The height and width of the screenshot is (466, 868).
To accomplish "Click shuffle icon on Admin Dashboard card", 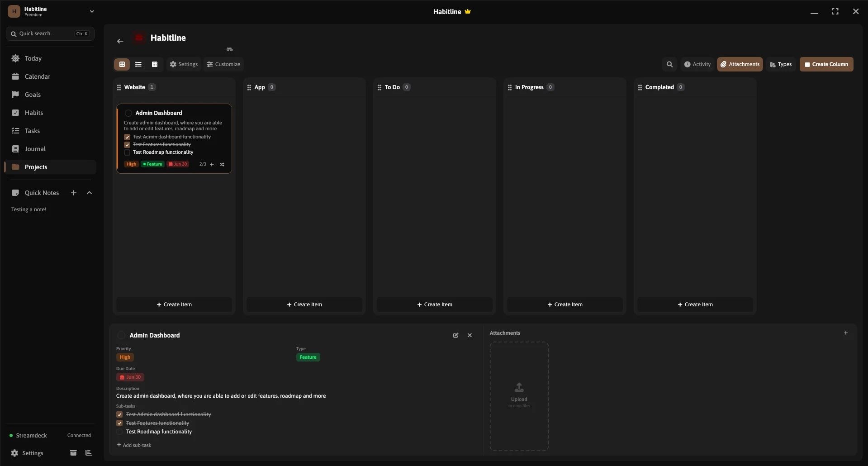I will [222, 165].
